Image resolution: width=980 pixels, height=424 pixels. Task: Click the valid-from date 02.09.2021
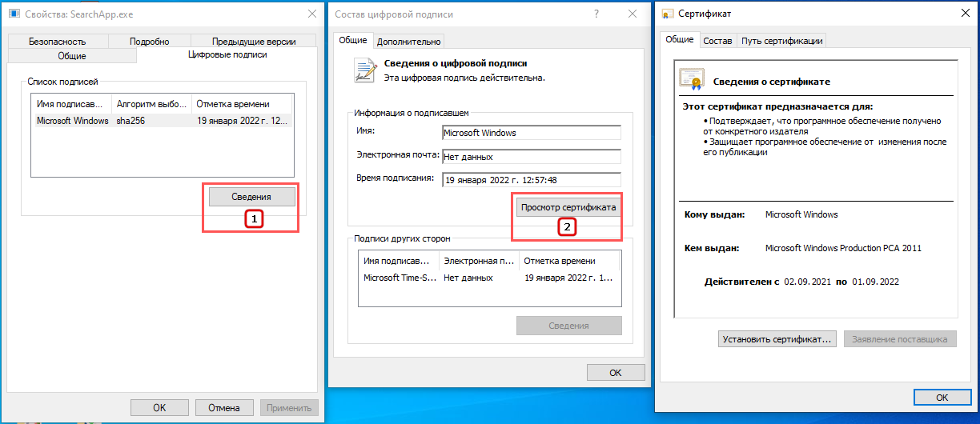pos(807,282)
